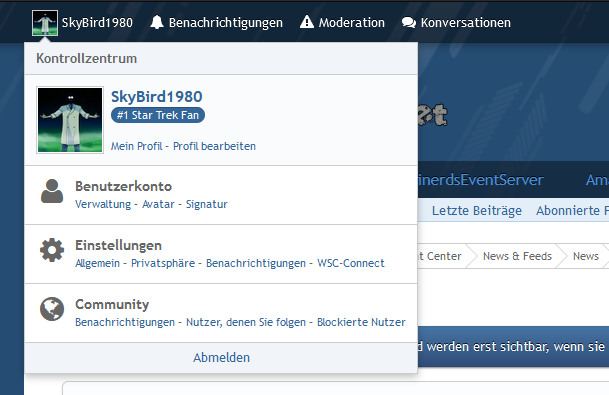The image size is (609, 395).
Task: Open Benachrichtigungen link under Community
Action: tap(125, 322)
